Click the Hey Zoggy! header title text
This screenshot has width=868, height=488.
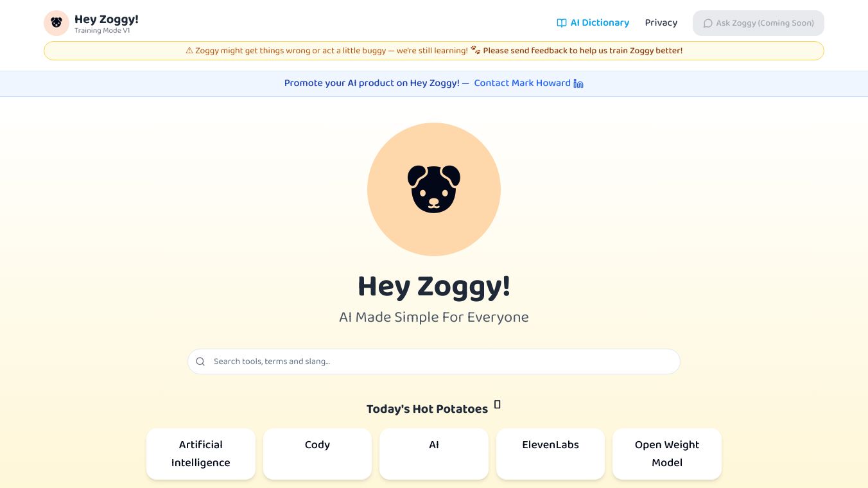(x=107, y=19)
